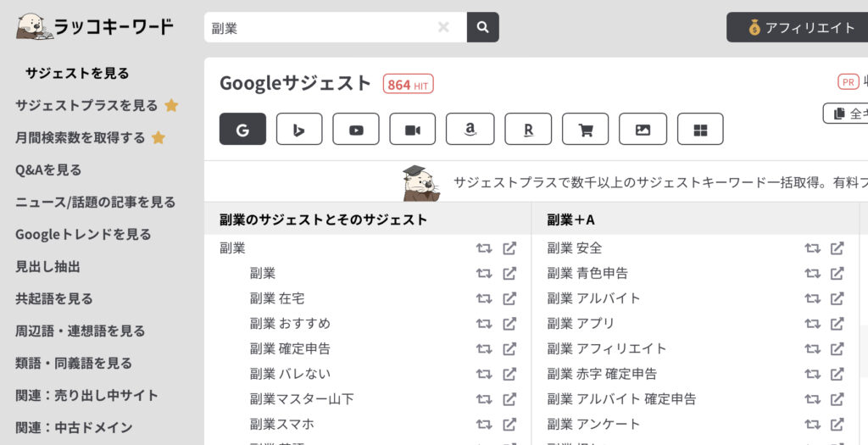Viewport: 868px width, 445px height.
Task: Click re-search icon for 副業 青色申告
Action: [813, 273]
